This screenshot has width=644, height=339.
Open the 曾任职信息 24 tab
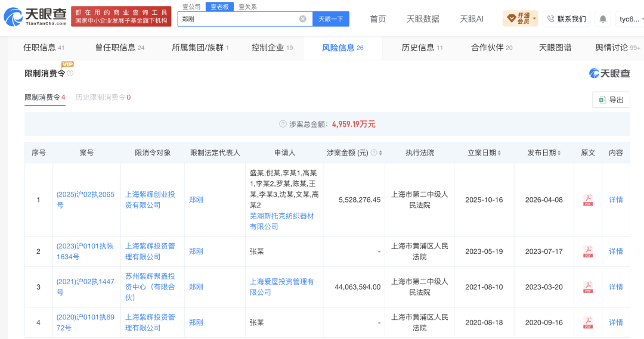[119, 48]
